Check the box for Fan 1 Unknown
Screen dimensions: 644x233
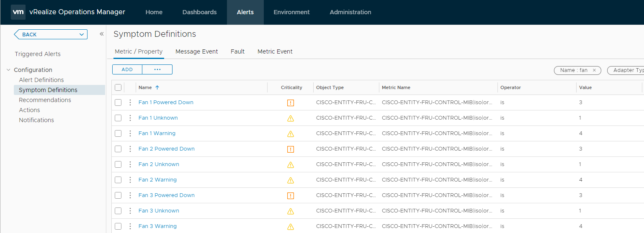(x=118, y=118)
